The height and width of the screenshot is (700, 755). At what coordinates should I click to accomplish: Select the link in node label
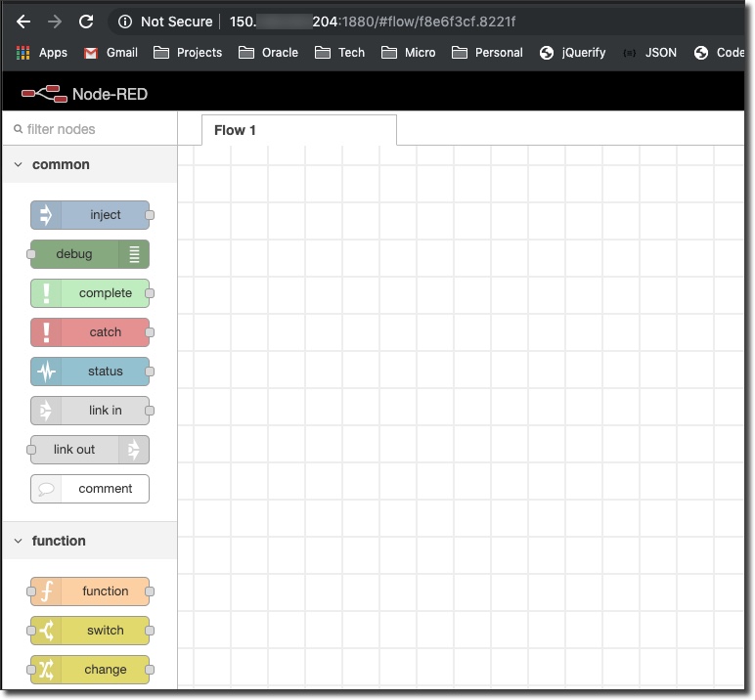point(106,411)
